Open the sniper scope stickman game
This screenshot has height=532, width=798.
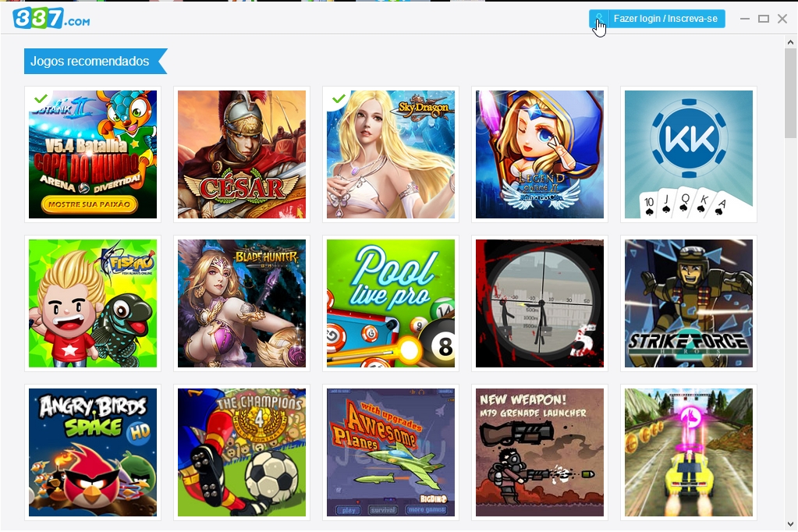point(540,303)
